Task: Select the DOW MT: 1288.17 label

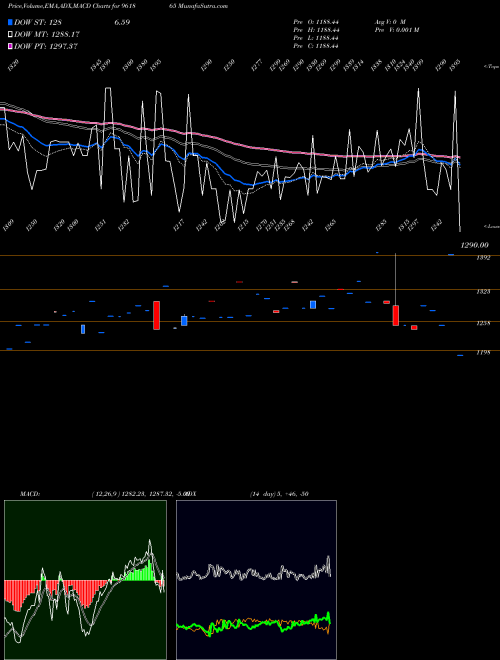Action: [46, 35]
